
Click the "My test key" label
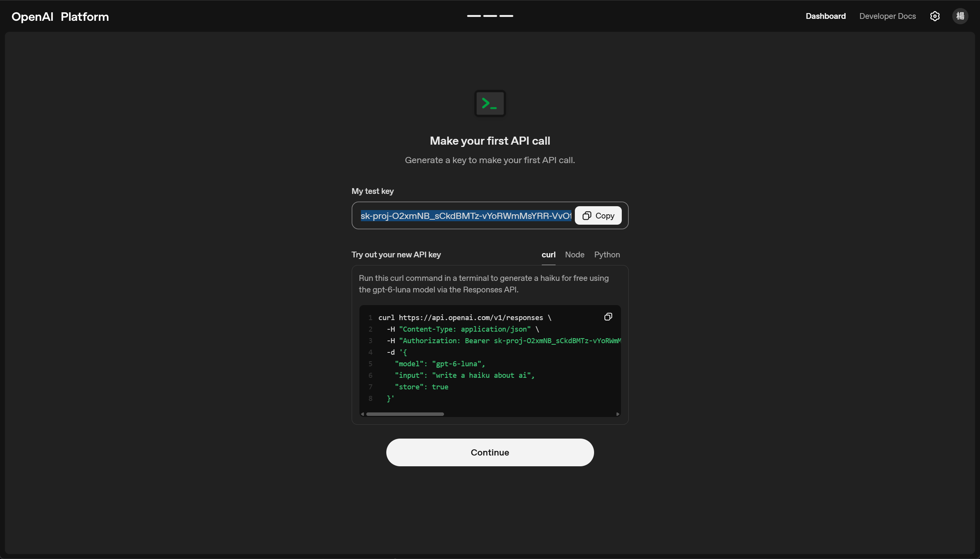(372, 191)
